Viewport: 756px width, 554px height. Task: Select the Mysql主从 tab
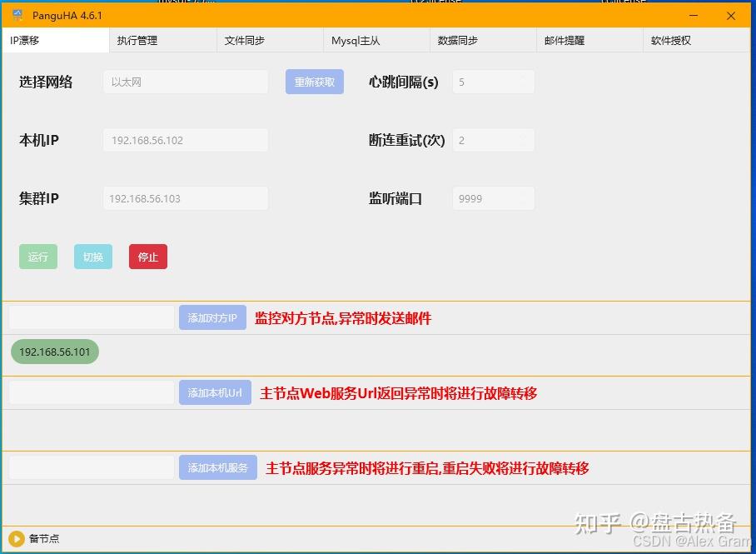click(356, 40)
